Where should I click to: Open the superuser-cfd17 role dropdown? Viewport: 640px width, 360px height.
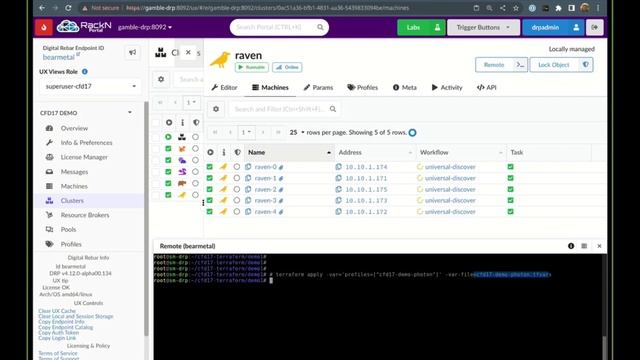tap(90, 87)
